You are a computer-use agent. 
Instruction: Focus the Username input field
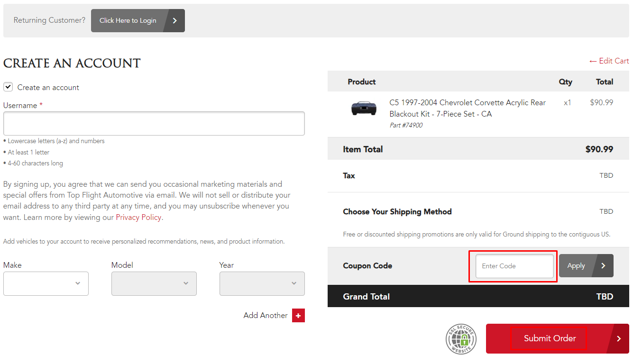coord(154,124)
